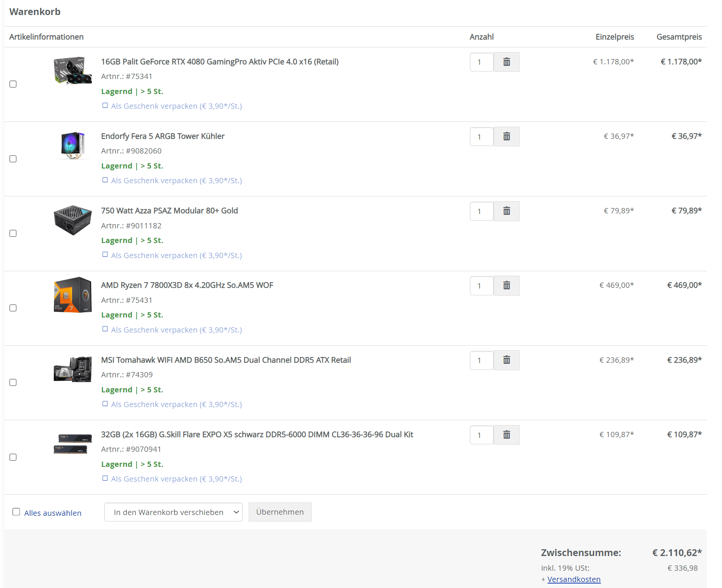
Task: Focus the quantity field for G.Skill Flare RAM
Action: pyautogui.click(x=482, y=435)
